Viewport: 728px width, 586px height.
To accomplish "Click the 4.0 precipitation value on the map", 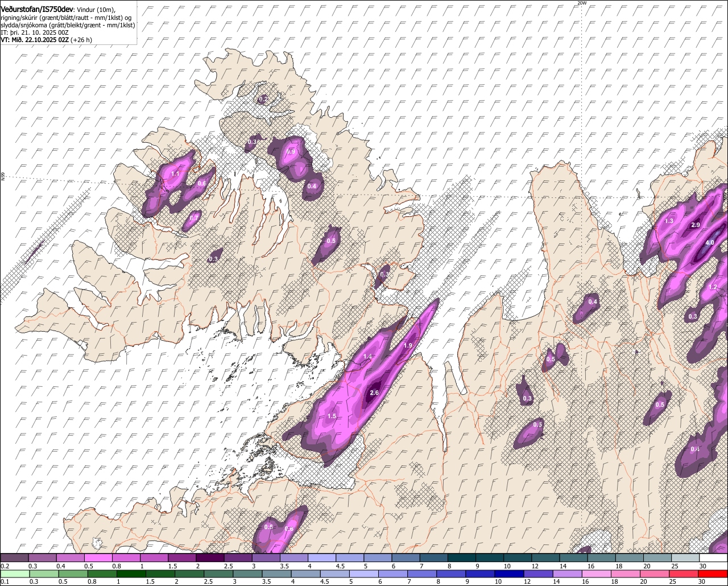I will [709, 243].
